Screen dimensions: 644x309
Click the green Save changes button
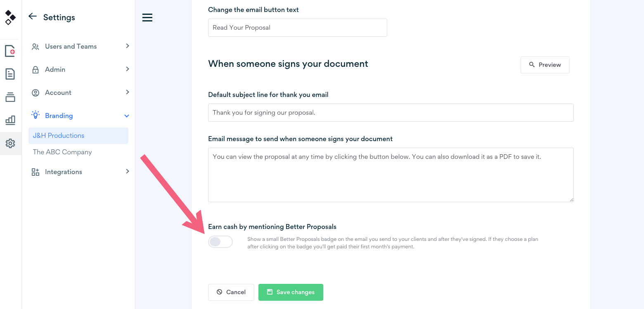(x=291, y=292)
